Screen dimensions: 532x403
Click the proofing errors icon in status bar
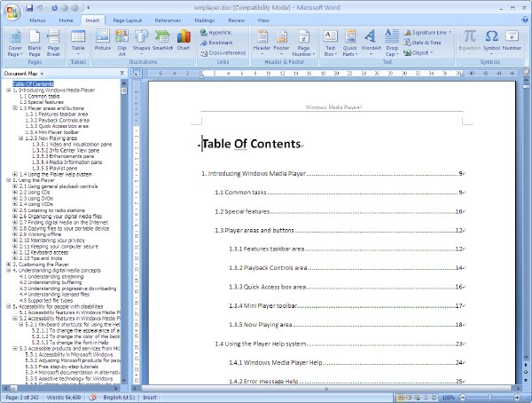[x=92, y=397]
